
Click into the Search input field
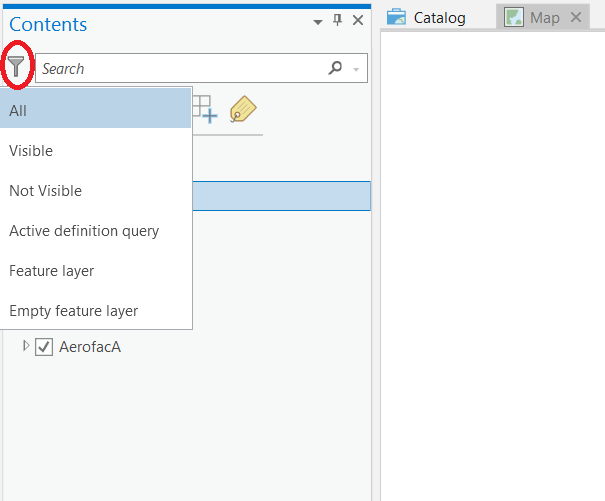180,69
